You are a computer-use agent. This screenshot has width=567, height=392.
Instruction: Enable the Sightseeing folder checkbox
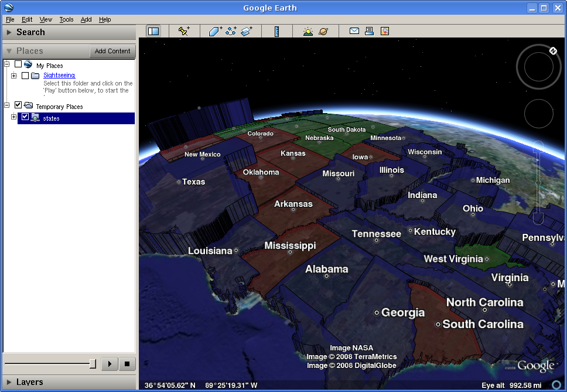point(25,76)
